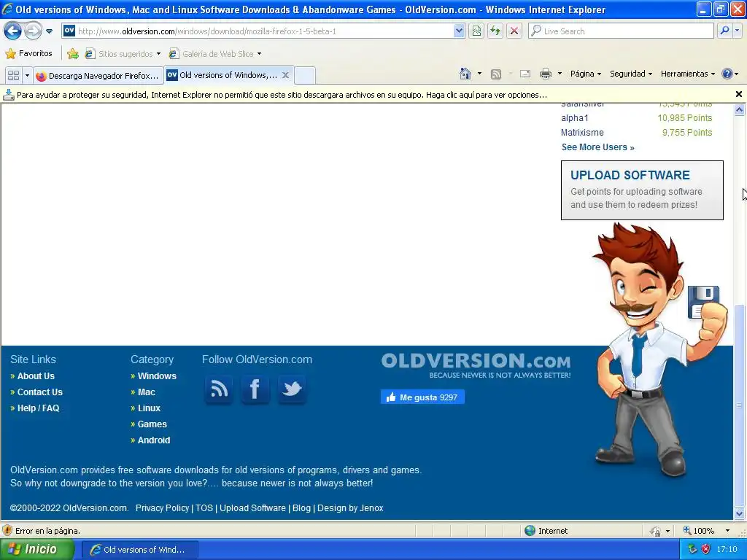Open the Windows category link
Viewport: 747px width, 560px height.
[157, 376]
